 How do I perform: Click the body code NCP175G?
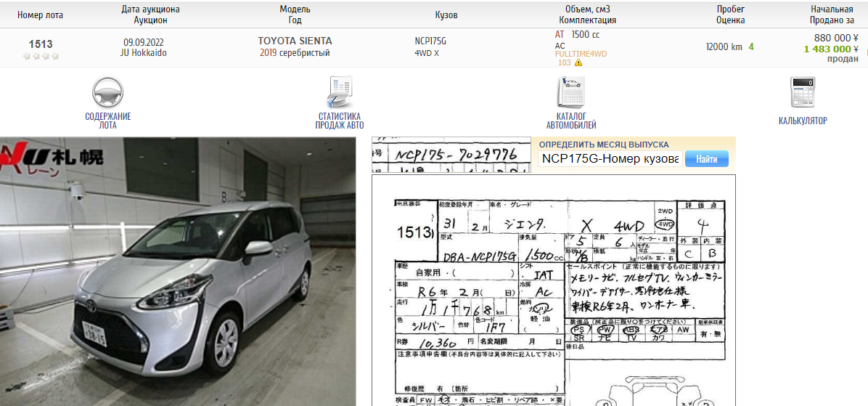pos(430,41)
